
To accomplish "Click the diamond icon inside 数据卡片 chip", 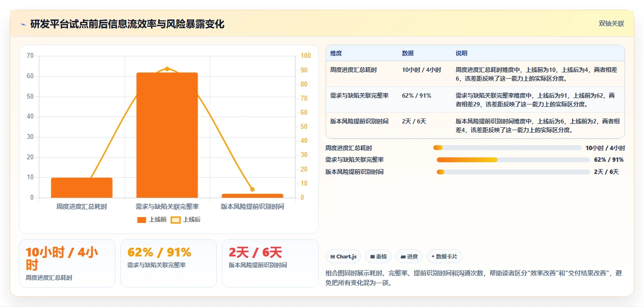I will (x=433, y=256).
